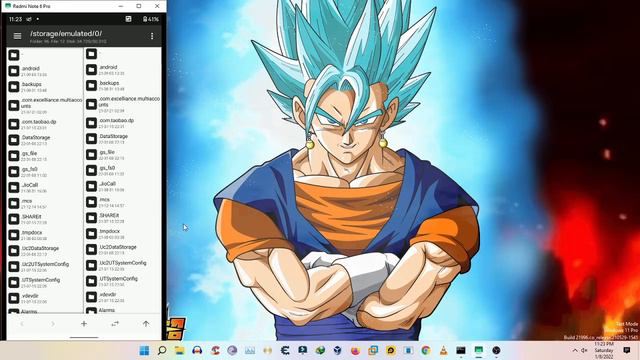Click the .SHAREit folder icon in right pane
The width and height of the screenshot is (640, 360).
pos(91,218)
